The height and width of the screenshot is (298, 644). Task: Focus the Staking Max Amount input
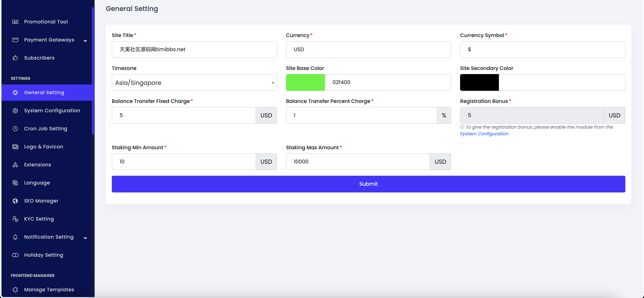pyautogui.click(x=358, y=162)
